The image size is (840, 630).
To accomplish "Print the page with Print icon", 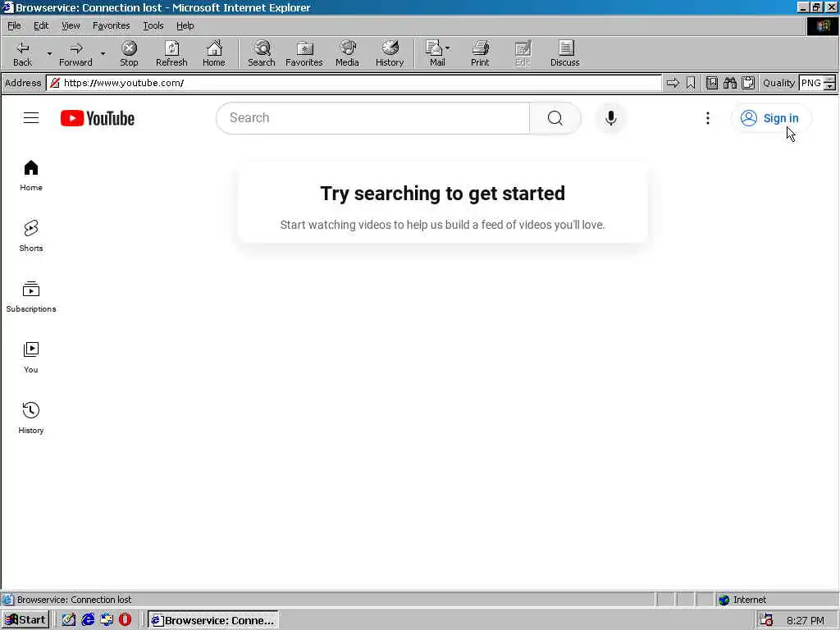I will pos(479,53).
